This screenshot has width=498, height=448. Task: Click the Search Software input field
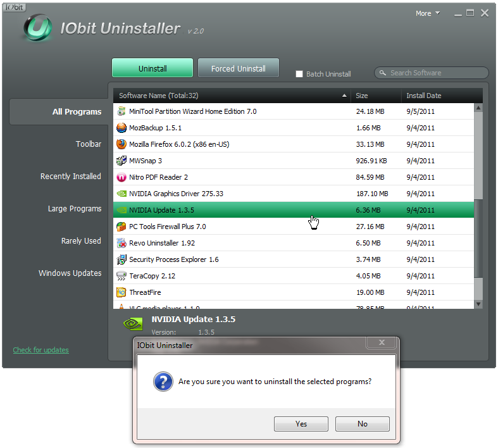(432, 73)
